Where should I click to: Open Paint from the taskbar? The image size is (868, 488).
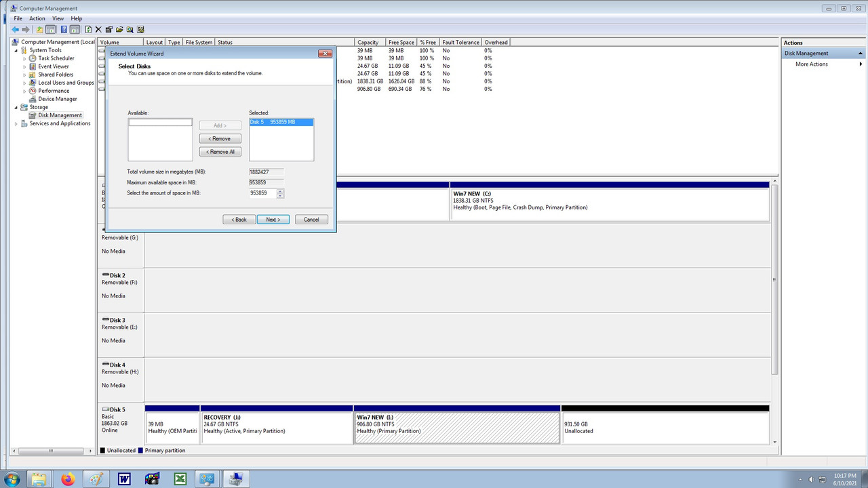click(96, 479)
